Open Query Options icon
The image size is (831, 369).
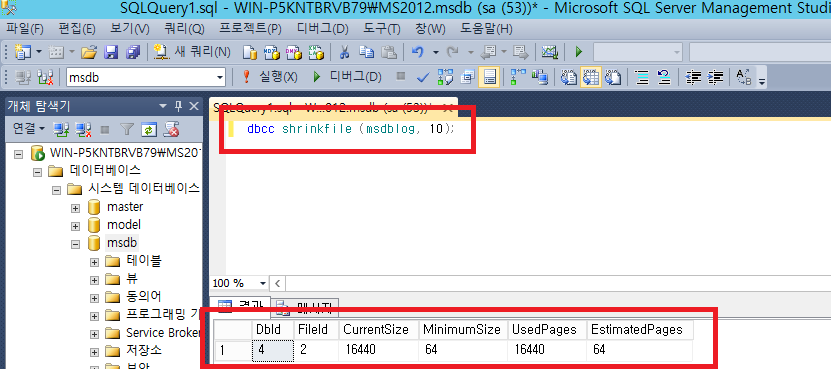pos(468,78)
